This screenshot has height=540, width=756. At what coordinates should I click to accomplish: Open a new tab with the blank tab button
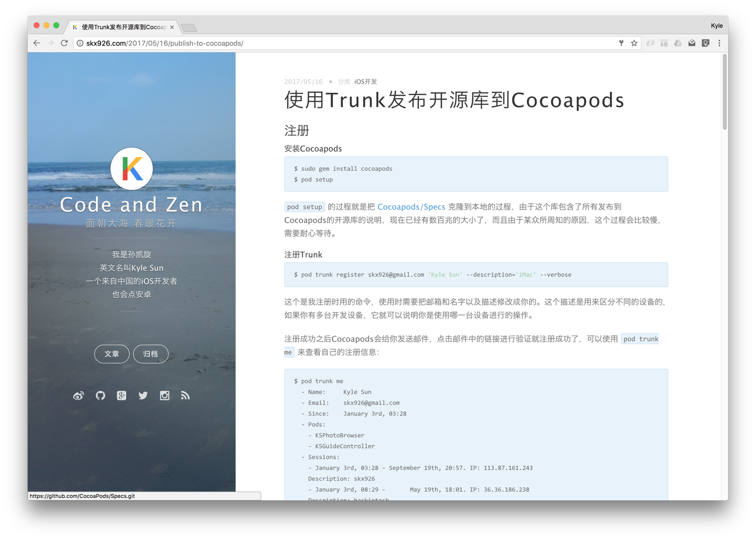[189, 28]
